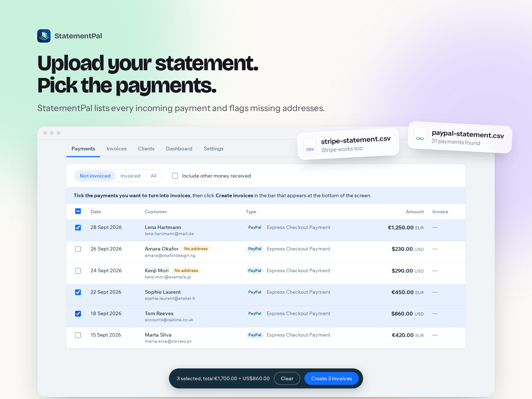Tick the checkbox for Amara Okafor's payment

point(78,249)
